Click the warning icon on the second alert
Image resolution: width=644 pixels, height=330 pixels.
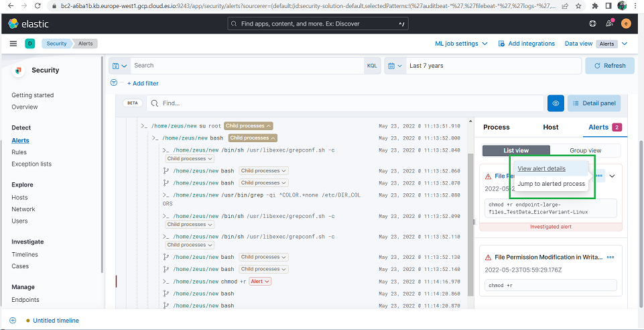488,258
